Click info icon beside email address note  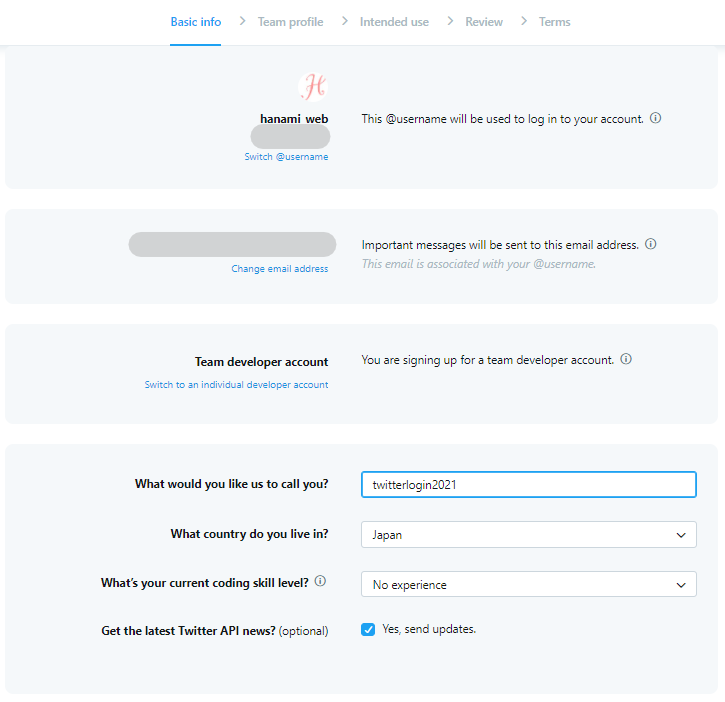click(650, 244)
